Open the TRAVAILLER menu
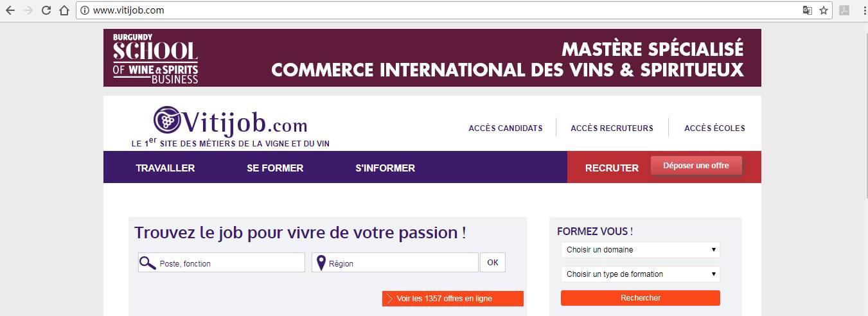The image size is (868, 316). [165, 168]
